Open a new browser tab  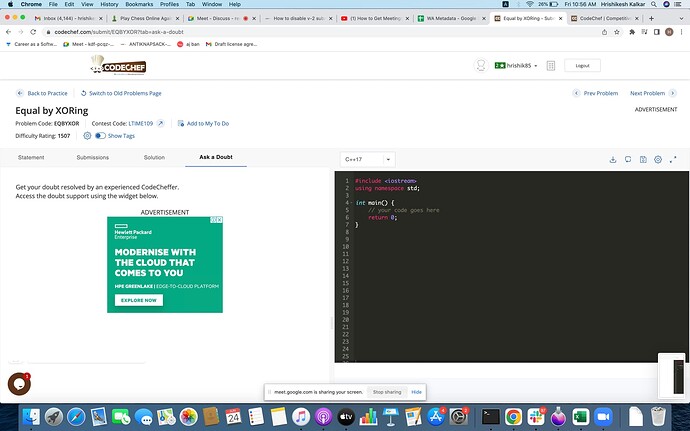pyautogui.click(x=651, y=18)
